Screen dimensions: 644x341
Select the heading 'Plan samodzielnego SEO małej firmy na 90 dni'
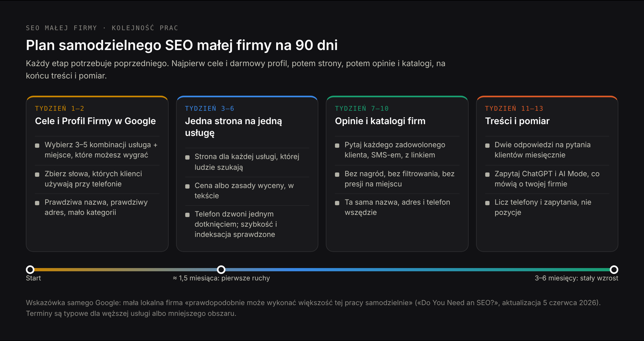point(182,45)
